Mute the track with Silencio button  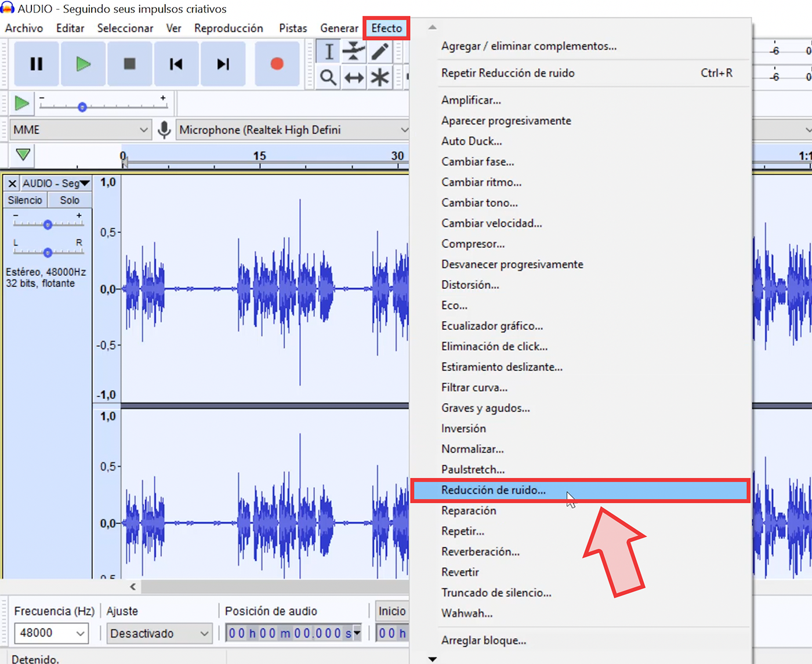25,200
